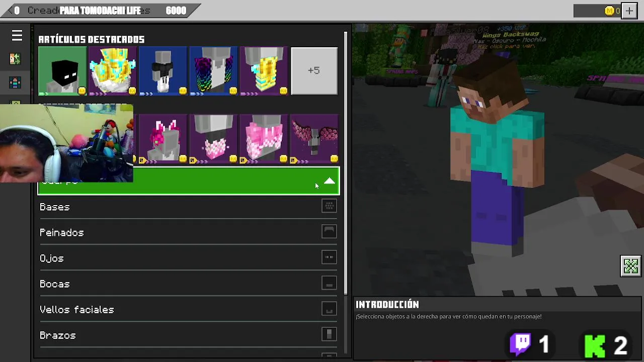Click the Peinados hair icon
The width and height of the screenshot is (644, 362).
(329, 231)
